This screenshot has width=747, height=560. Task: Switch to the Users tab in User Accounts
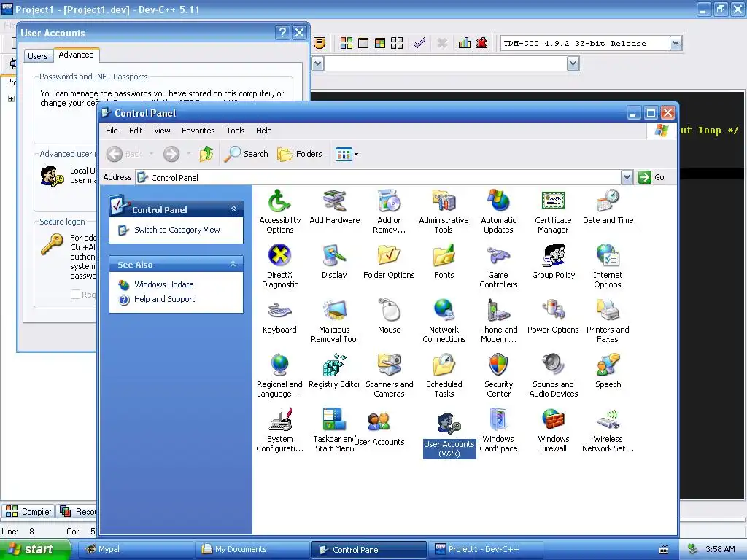tap(38, 56)
